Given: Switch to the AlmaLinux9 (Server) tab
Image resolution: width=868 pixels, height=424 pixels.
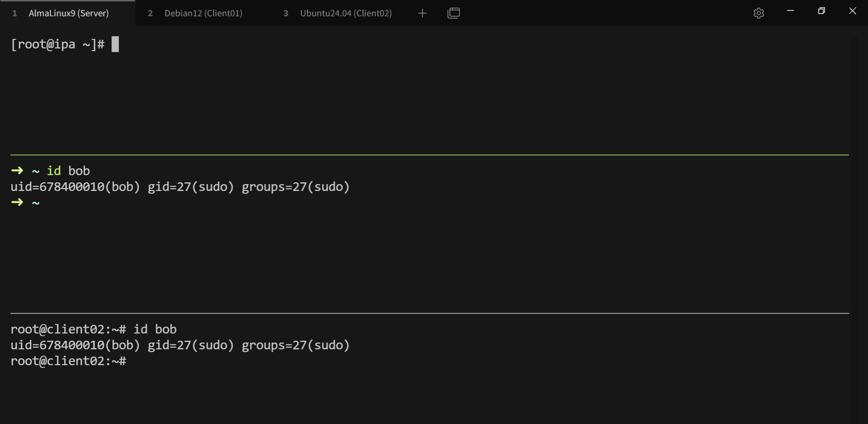Looking at the screenshot, I should (68, 13).
